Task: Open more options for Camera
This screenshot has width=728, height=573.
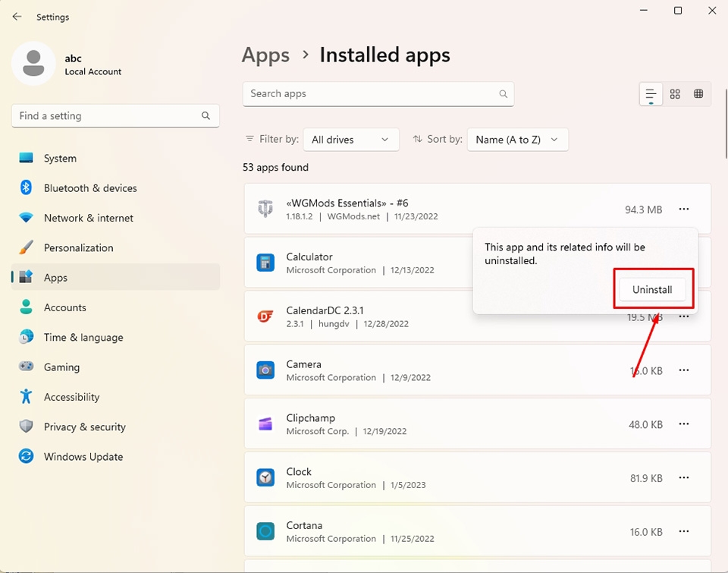Action: [684, 370]
